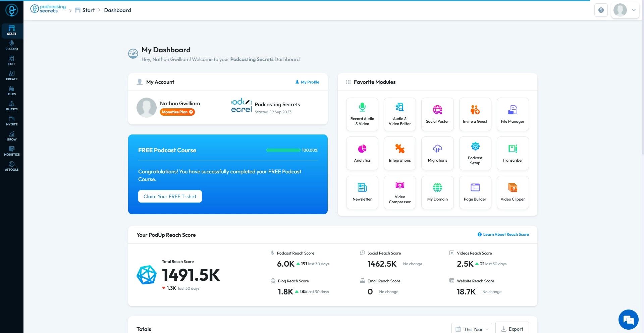Image resolution: width=644 pixels, height=333 pixels.
Task: Launch the Transcriber module
Action: 513,153
